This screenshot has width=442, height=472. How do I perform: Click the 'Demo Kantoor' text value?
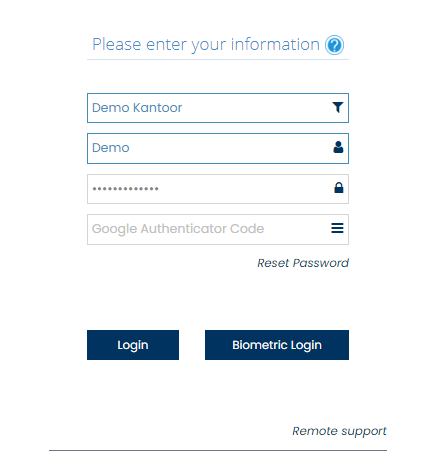click(137, 108)
